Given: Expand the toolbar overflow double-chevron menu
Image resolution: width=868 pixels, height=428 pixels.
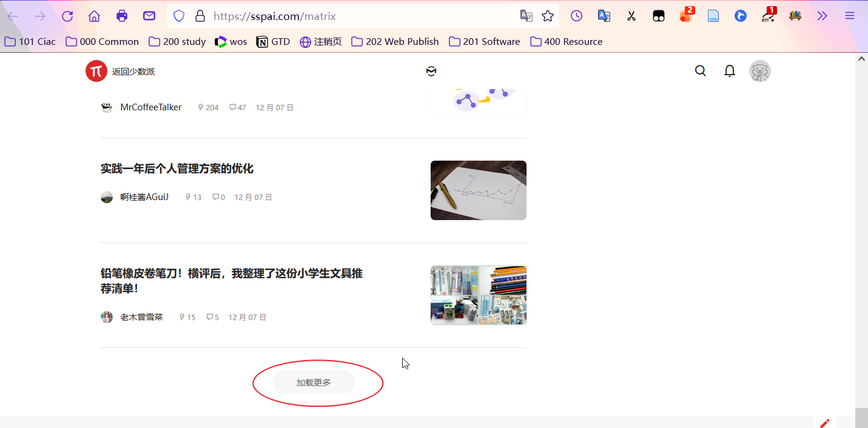Looking at the screenshot, I should [822, 16].
